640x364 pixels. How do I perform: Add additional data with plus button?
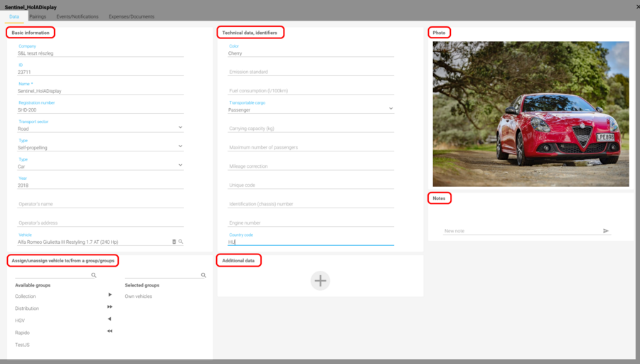tap(321, 281)
